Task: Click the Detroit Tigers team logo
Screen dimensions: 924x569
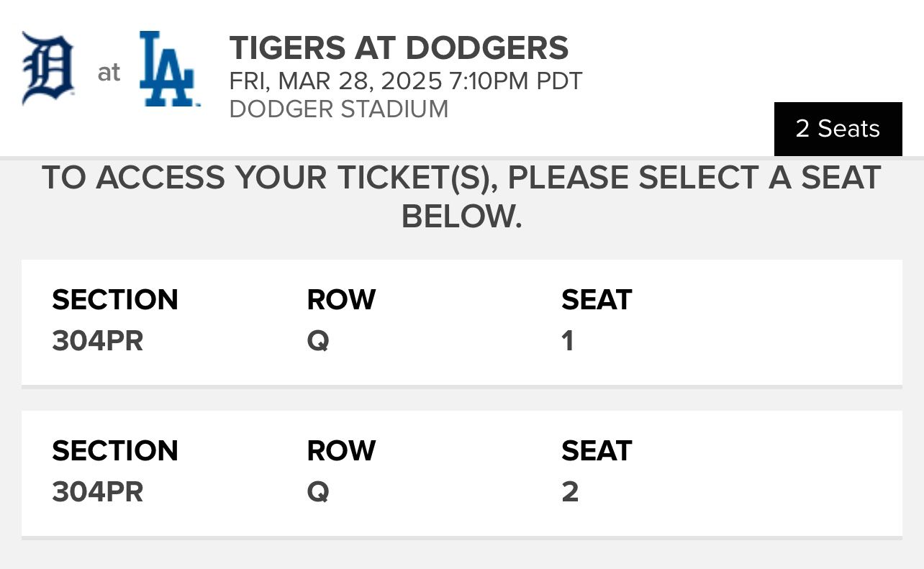Action: point(48,69)
